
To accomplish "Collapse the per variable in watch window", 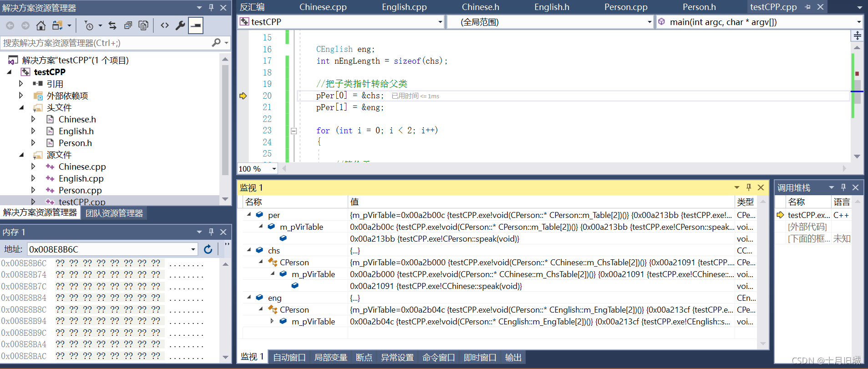I will (249, 214).
